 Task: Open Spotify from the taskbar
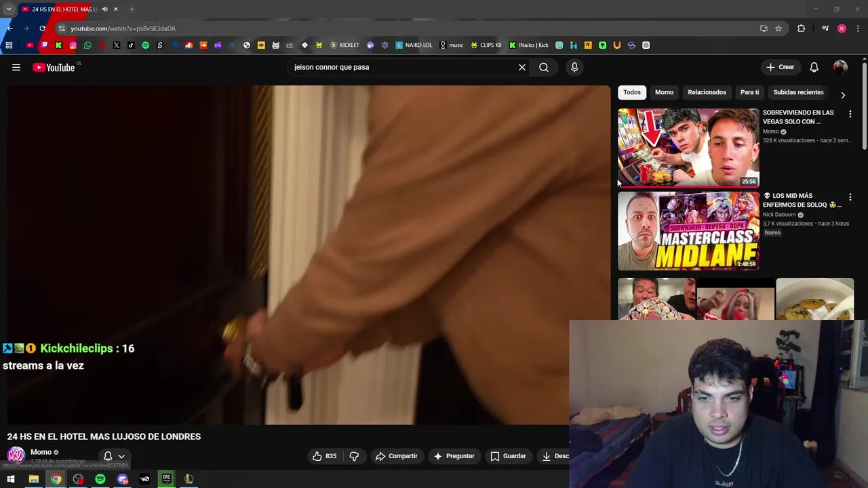[x=100, y=479]
